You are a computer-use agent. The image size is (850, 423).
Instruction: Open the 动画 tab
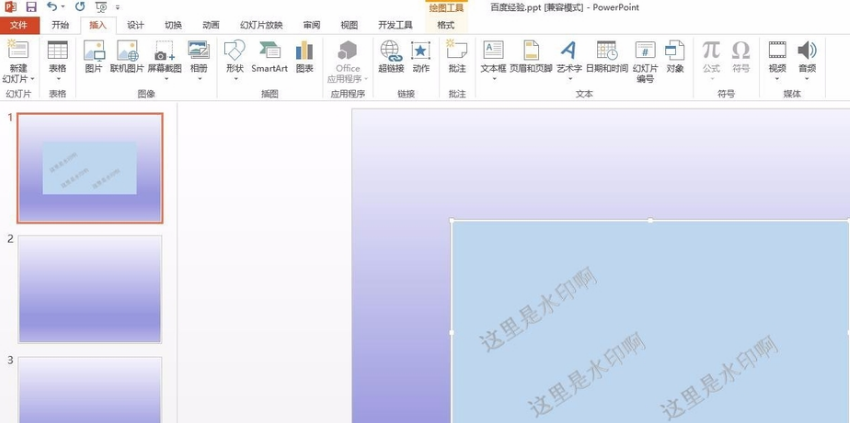[x=211, y=25]
